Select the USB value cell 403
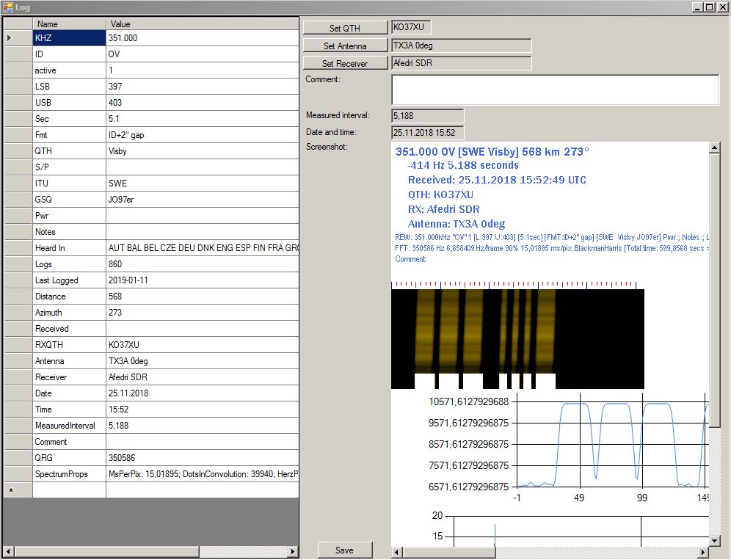 point(203,103)
